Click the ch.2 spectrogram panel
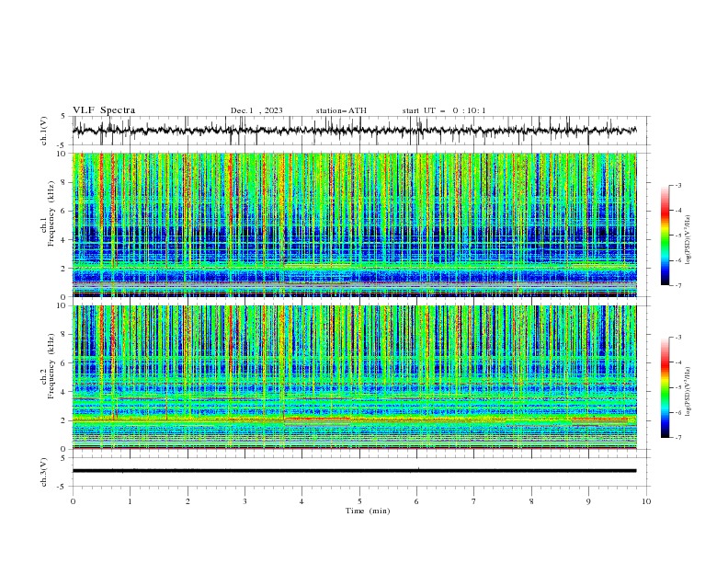The image size is (728, 563). click(354, 377)
